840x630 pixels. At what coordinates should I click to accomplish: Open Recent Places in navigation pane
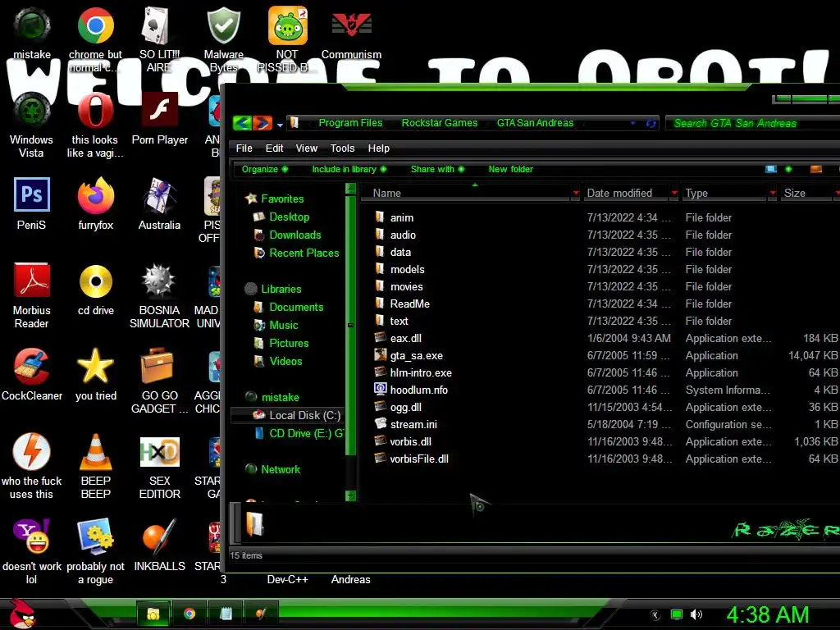[x=304, y=253]
